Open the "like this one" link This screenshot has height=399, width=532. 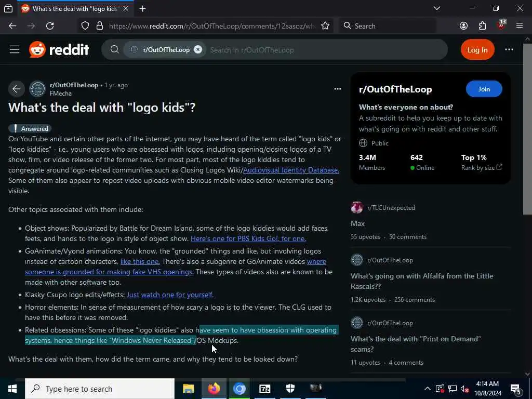tap(140, 262)
